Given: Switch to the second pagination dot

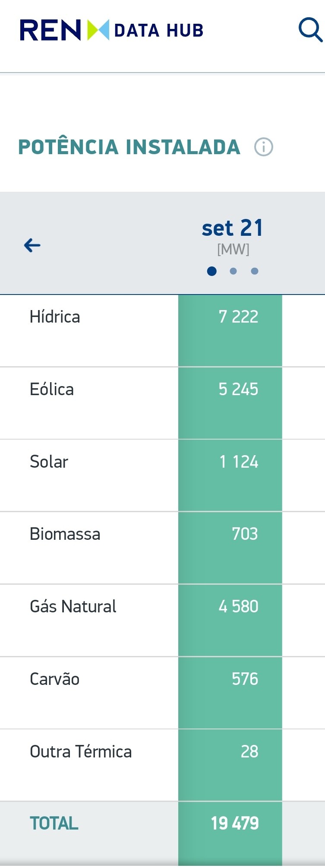Looking at the screenshot, I should tap(233, 271).
